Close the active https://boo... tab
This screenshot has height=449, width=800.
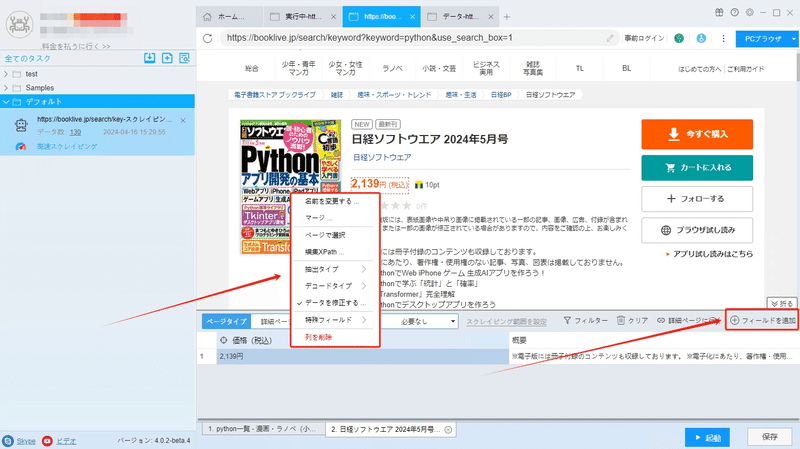[x=412, y=17]
